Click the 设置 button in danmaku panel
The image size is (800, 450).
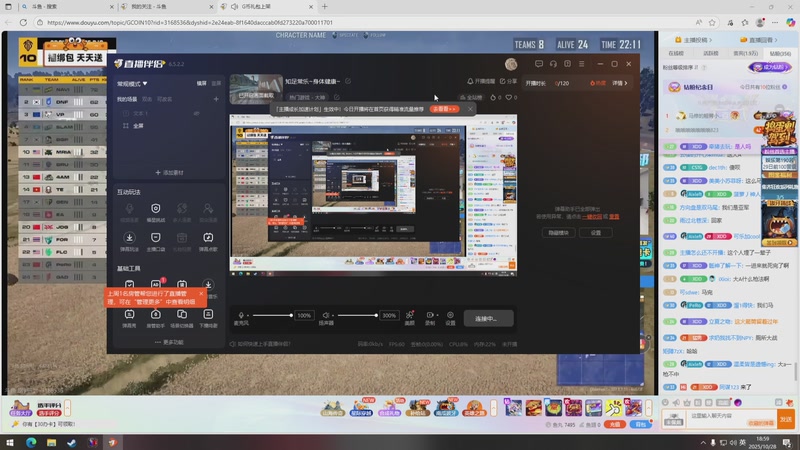click(x=595, y=233)
